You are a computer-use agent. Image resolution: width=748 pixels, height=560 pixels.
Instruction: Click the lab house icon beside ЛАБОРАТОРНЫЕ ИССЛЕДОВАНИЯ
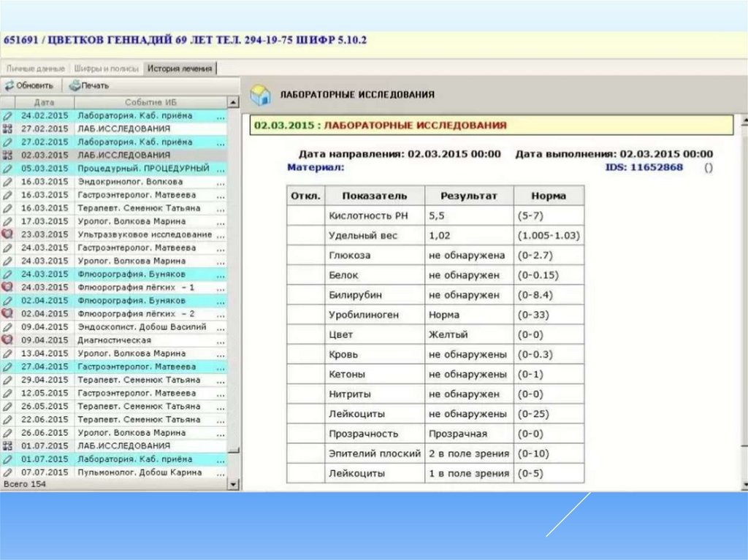coord(261,95)
